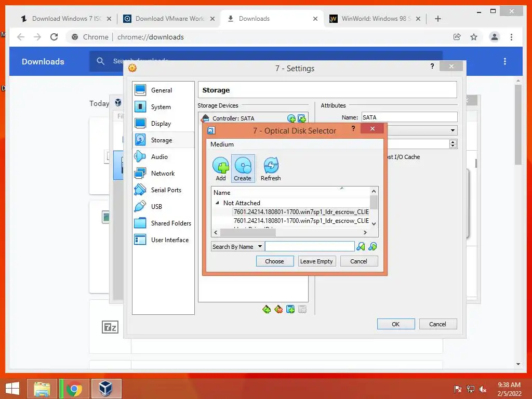
Task: Click OK in the 7 - Settings dialog
Action: pos(395,324)
